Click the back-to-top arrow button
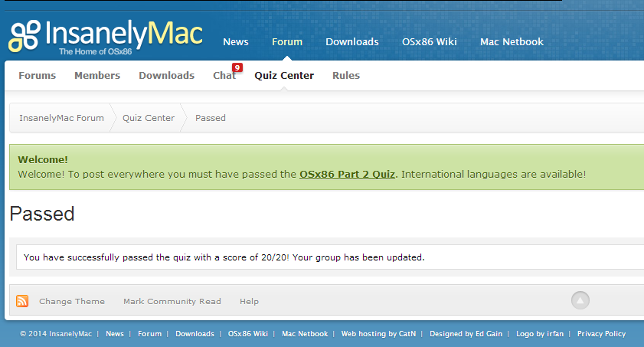This screenshot has height=347, width=644. point(580,300)
